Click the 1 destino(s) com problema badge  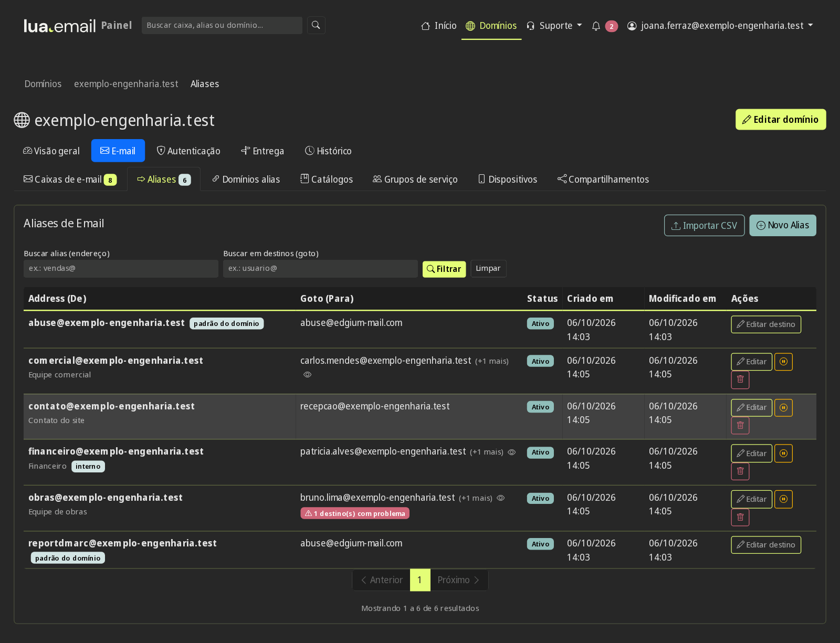(x=355, y=513)
